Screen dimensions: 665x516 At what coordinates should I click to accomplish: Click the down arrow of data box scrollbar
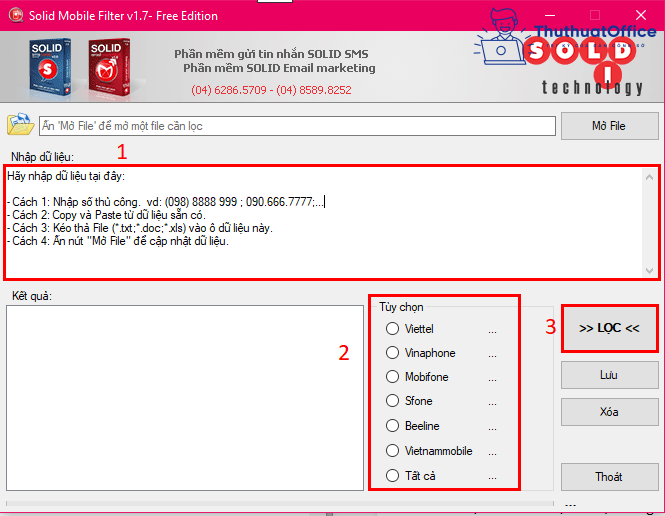coord(650,270)
